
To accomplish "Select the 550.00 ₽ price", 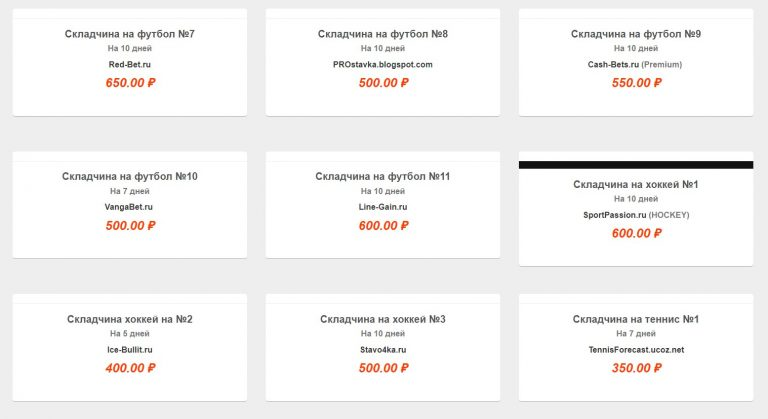I will [x=636, y=83].
